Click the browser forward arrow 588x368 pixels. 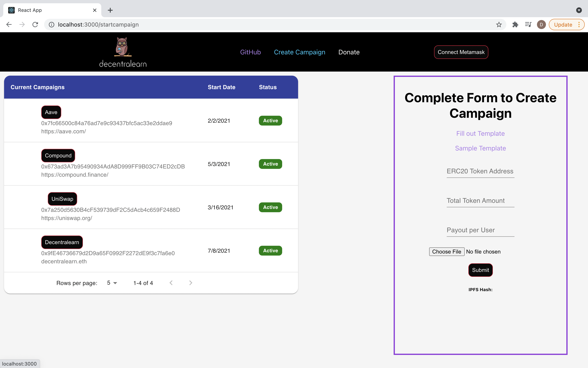(22, 25)
